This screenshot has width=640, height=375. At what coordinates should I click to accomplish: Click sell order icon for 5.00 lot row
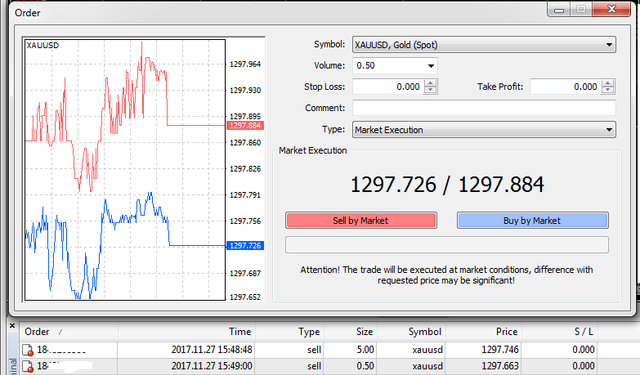tap(28, 350)
